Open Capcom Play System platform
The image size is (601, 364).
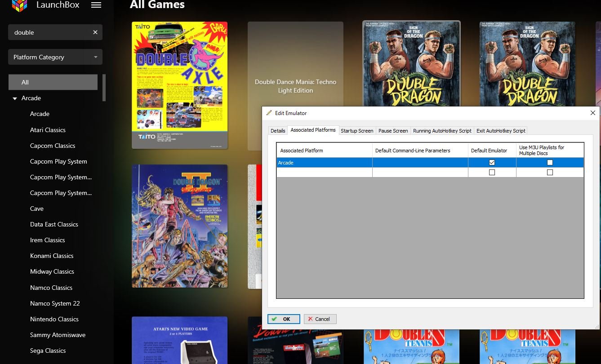tap(58, 161)
